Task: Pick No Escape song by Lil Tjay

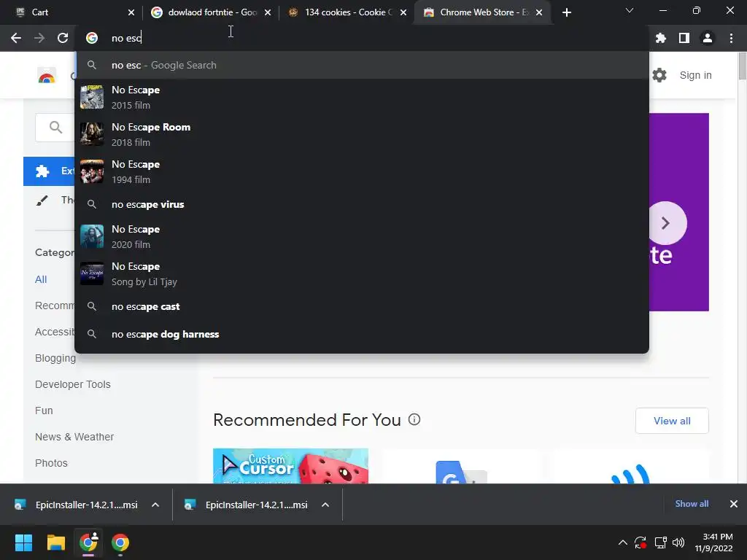Action: click(362, 273)
